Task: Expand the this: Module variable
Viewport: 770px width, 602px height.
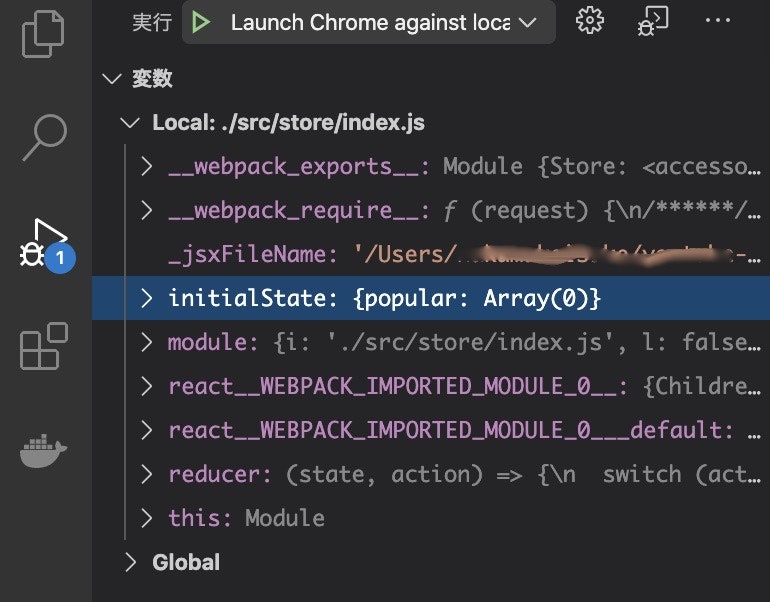Action: pyautogui.click(x=146, y=518)
